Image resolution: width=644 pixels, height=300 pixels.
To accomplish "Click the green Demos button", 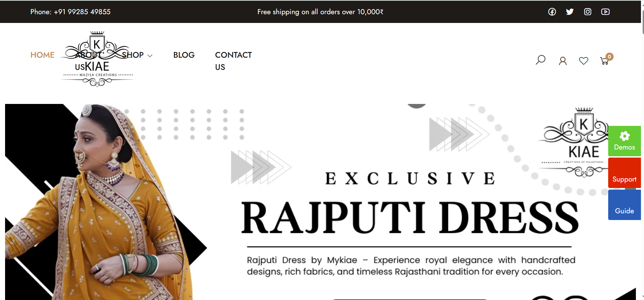I will 624,141.
